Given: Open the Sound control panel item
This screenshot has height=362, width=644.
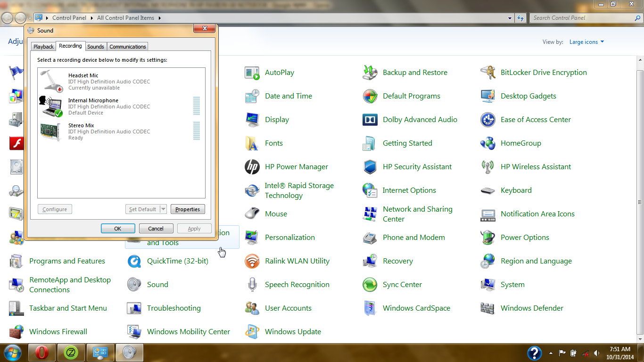Looking at the screenshot, I should 157,284.
